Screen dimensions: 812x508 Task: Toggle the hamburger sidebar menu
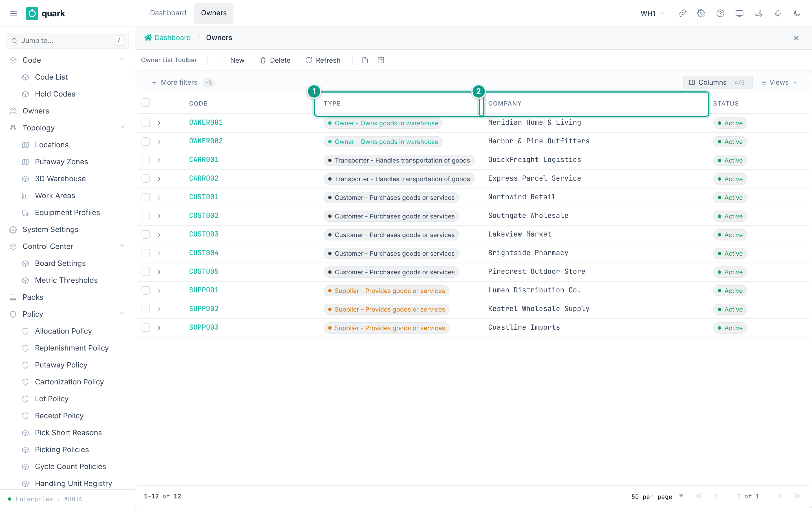coord(14,14)
